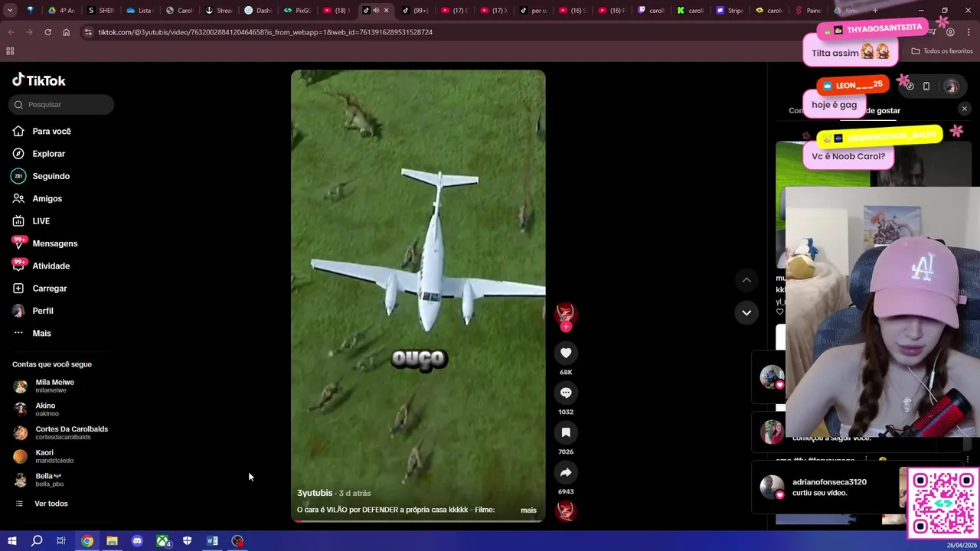980x551 pixels.
Task: Open browser home button
Action: pos(66,32)
